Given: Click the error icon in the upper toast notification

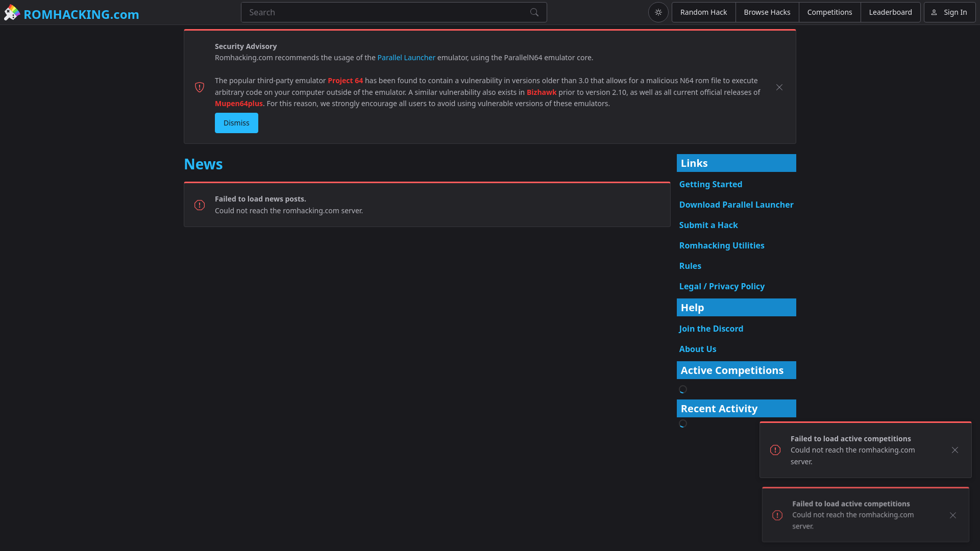Looking at the screenshot, I should [x=775, y=450].
